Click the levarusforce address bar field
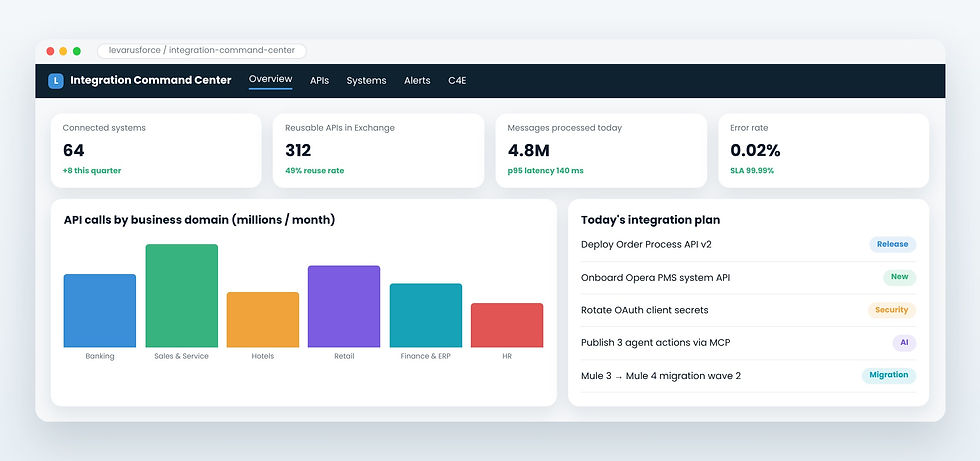This screenshot has height=461, width=980. click(202, 51)
